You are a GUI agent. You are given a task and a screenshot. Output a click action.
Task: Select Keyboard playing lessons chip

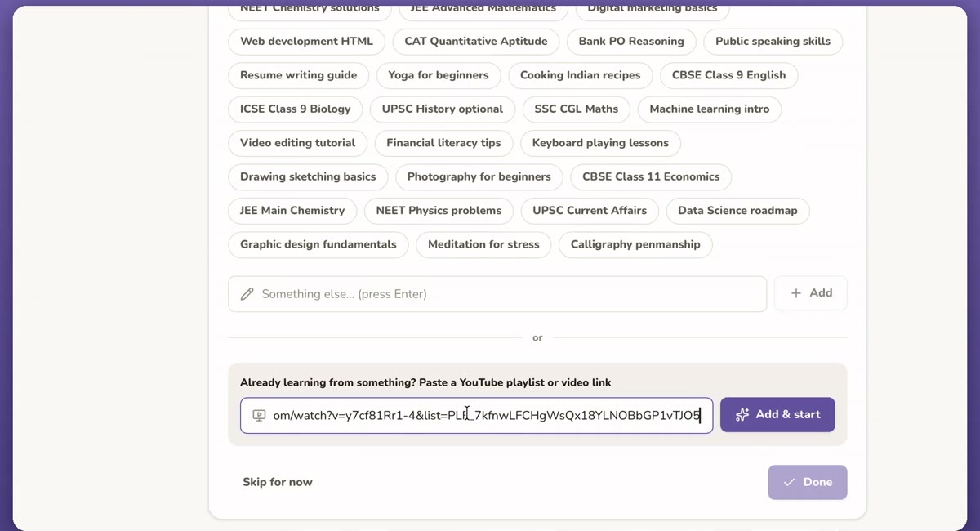(600, 143)
